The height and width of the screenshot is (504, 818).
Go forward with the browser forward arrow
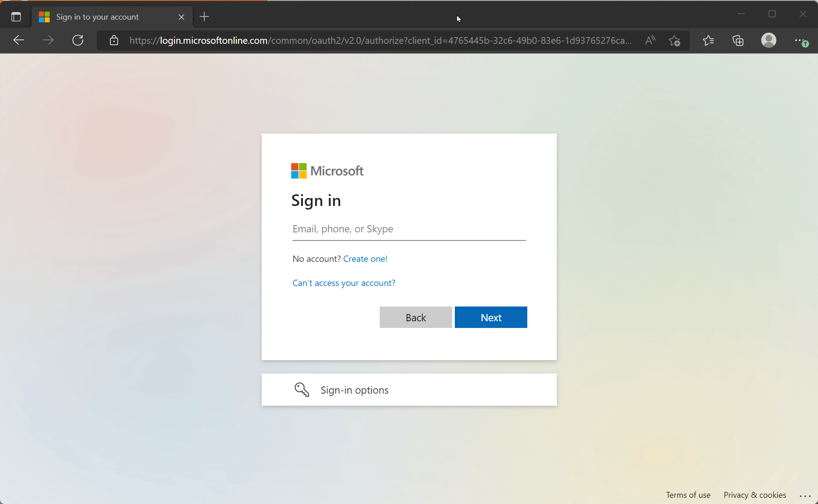(x=48, y=40)
